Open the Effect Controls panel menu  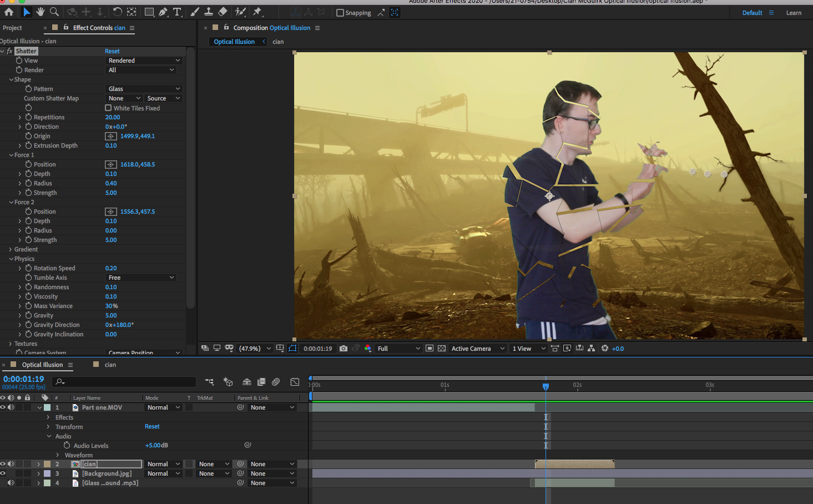point(132,28)
